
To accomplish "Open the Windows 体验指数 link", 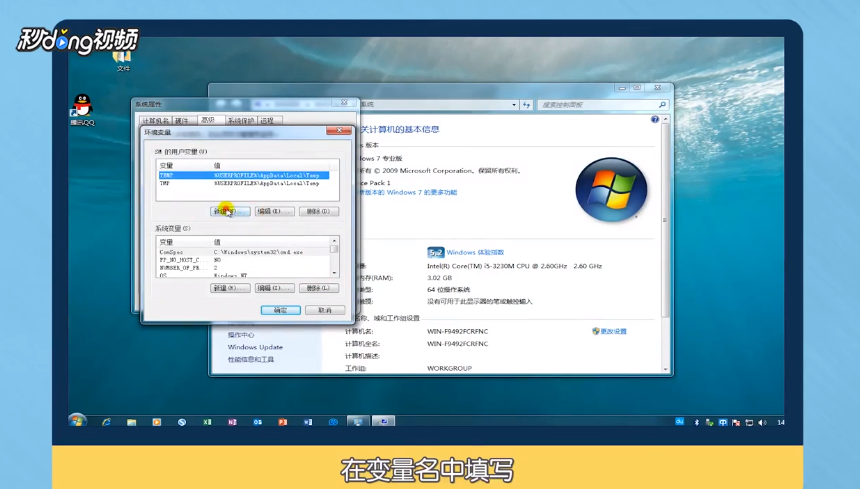I will (475, 252).
